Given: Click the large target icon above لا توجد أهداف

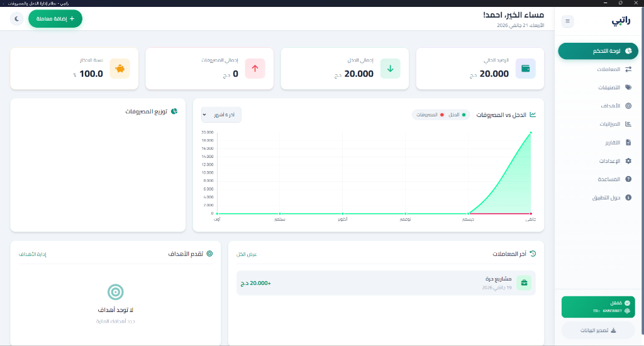Looking at the screenshot, I should point(116,292).
